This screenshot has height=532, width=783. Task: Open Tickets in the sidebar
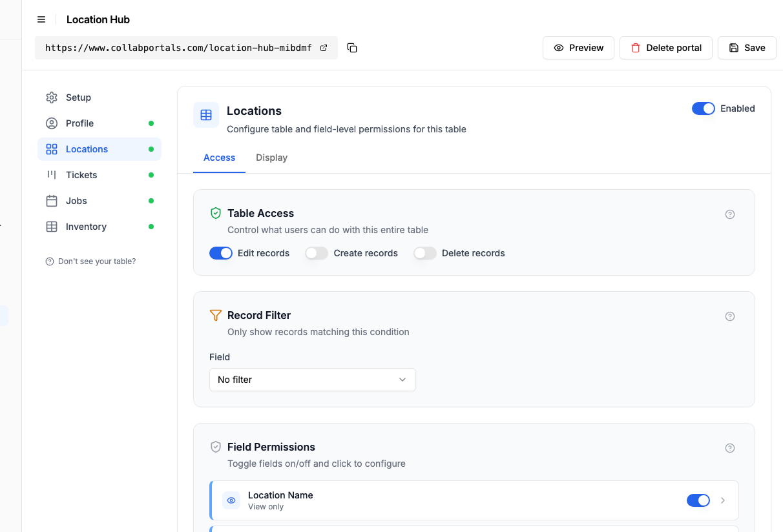[x=99, y=175]
